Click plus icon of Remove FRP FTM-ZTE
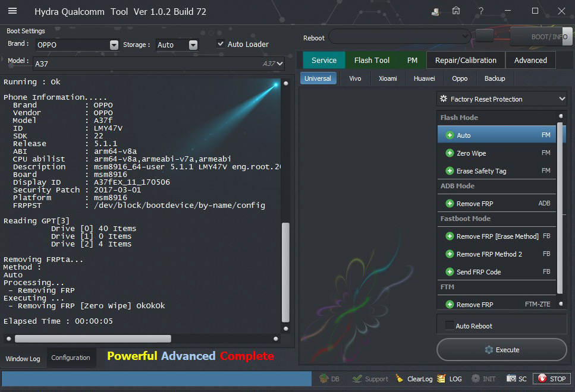Viewport: 575px width, 392px height. coord(450,305)
